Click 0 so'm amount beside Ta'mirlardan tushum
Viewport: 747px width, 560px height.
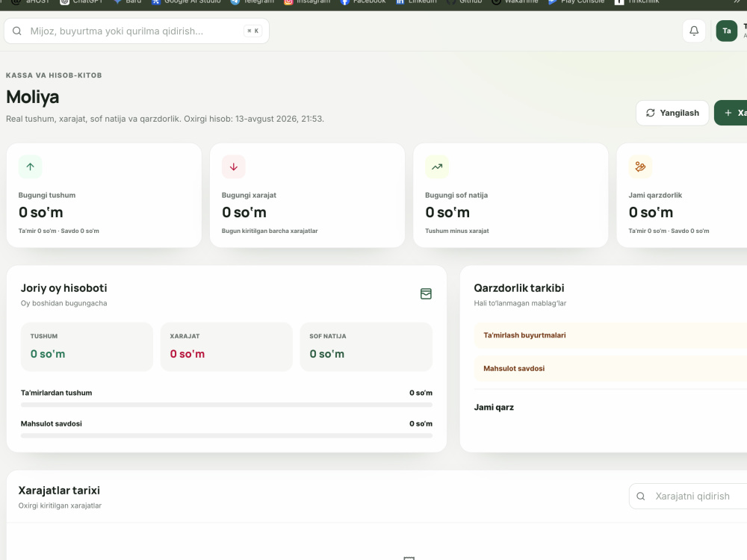[421, 393]
